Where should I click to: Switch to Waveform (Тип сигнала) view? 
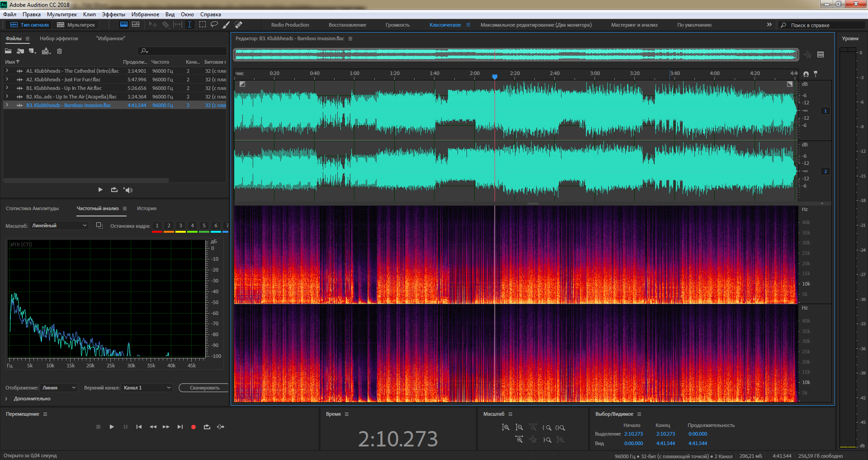pyautogui.click(x=29, y=25)
